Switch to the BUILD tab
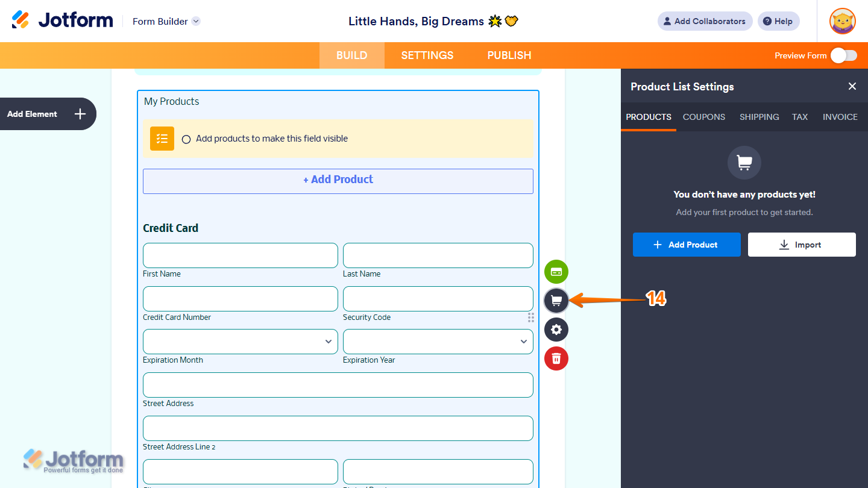 click(352, 55)
